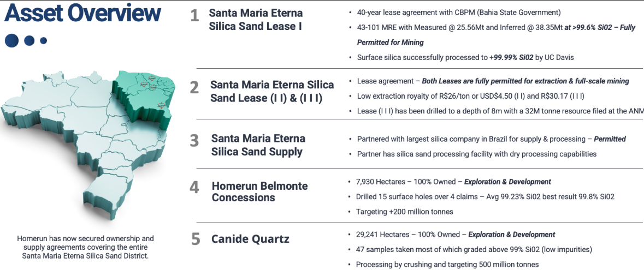Click the Homerun Belmonte Concessions heading
This screenshot has height=270, width=644.
(x=259, y=191)
